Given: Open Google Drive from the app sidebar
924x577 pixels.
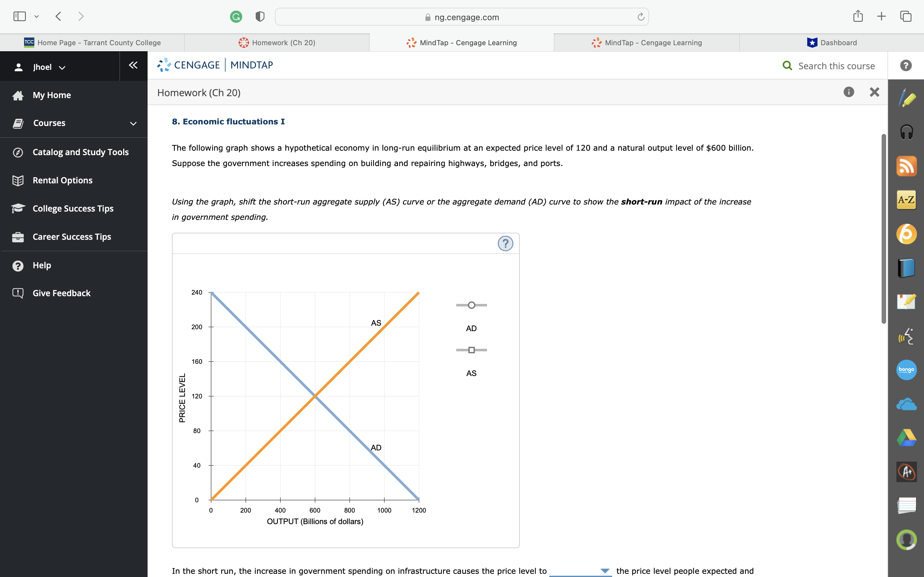Looking at the screenshot, I should (x=906, y=437).
